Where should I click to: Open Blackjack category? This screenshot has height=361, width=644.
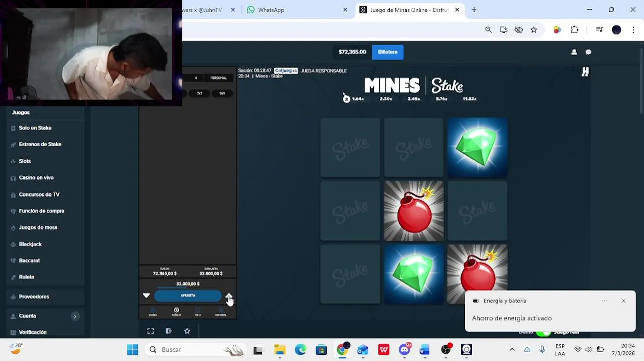[30, 244]
